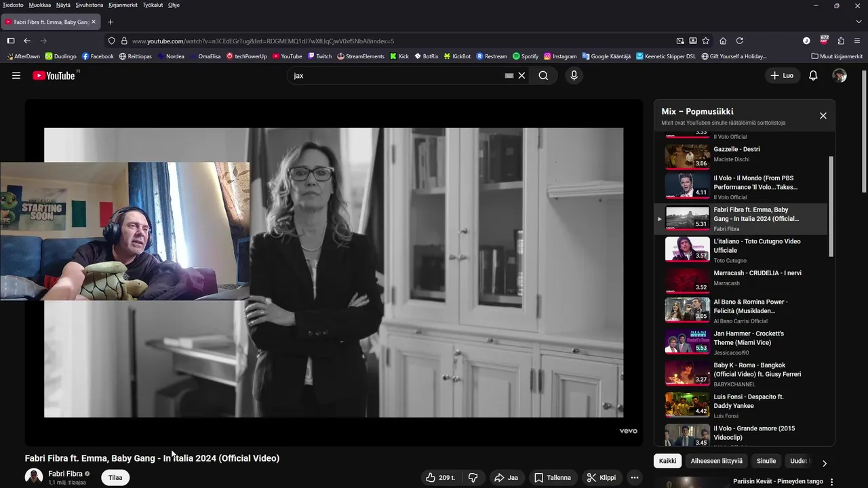Click the Firefox reload button
This screenshot has height=488, width=868.
pyautogui.click(x=740, y=41)
